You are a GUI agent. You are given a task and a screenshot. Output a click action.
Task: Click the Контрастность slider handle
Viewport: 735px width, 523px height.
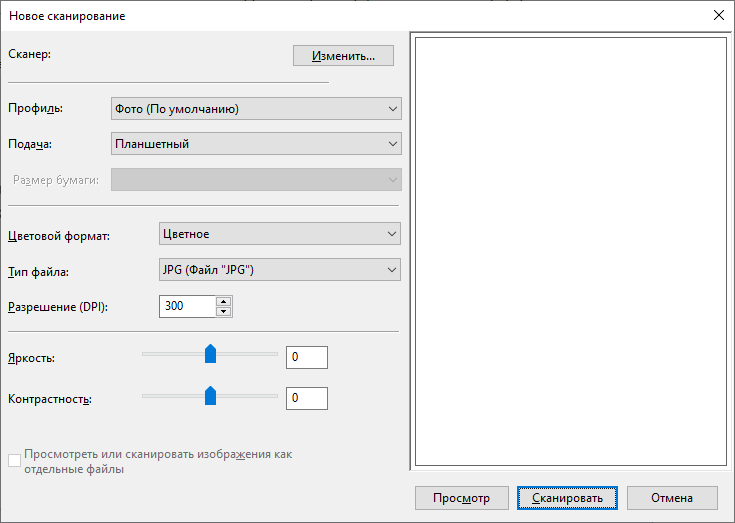[x=210, y=396]
